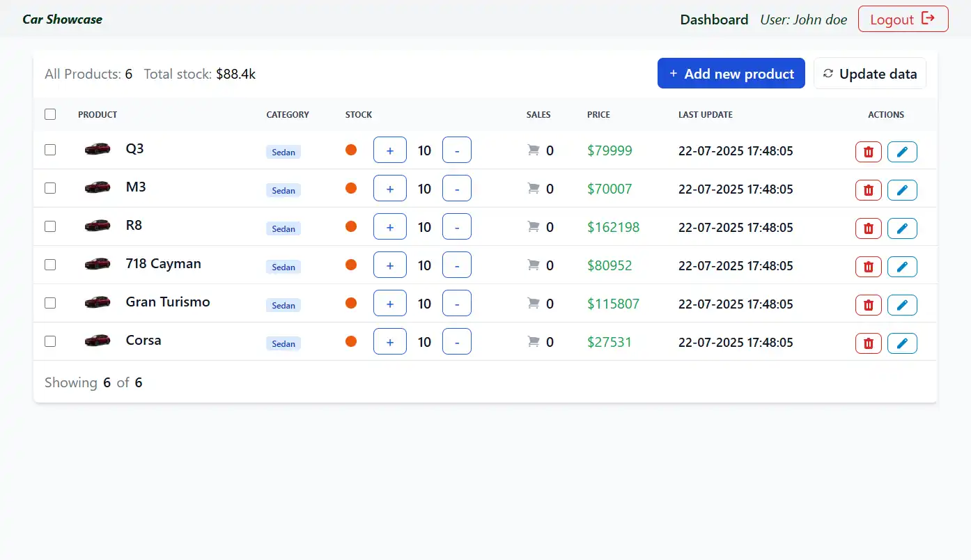Viewport: 971px width, 560px height.
Task: Open edit pencil icon for Gran Turismo
Action: click(x=902, y=304)
